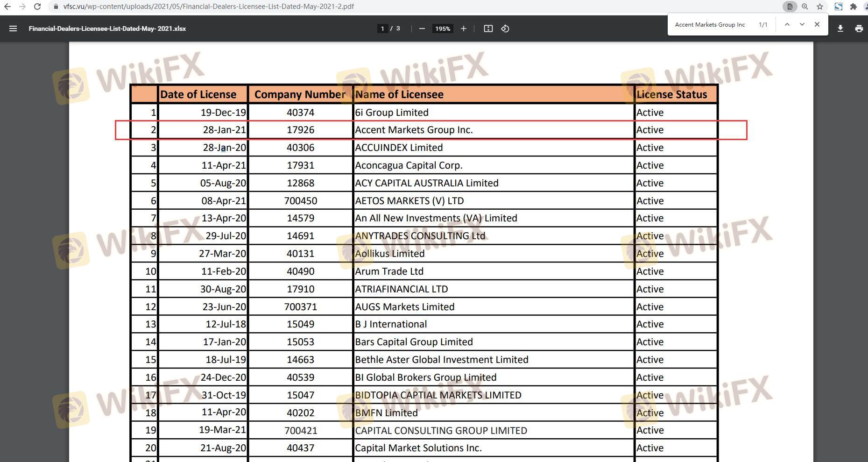Print the PDF document
This screenshot has height=462, width=868.
pos(859,28)
